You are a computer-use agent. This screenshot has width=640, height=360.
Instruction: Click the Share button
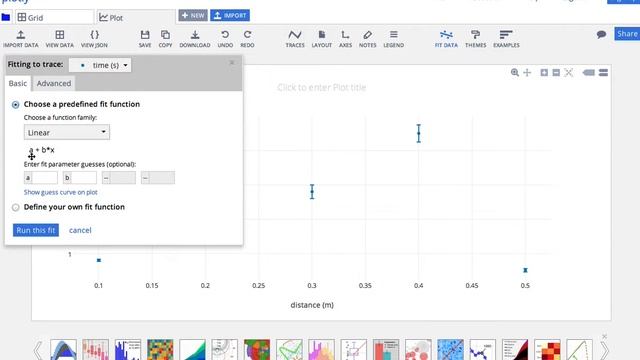coord(627,34)
